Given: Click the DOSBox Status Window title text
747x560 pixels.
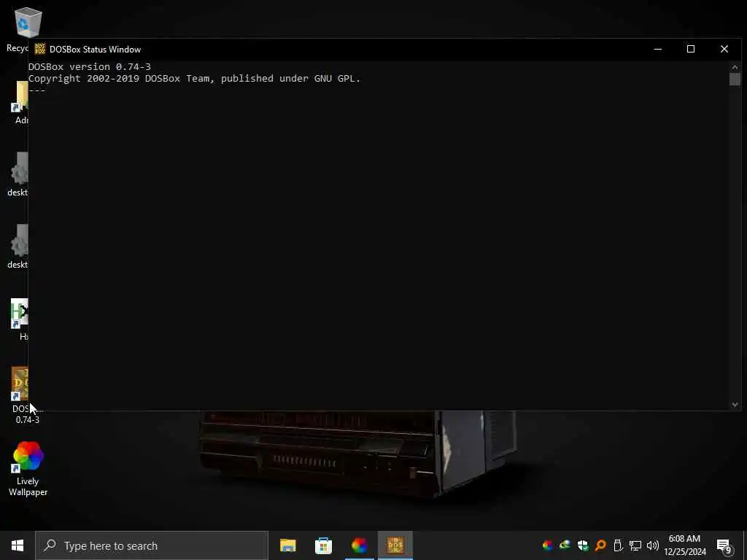Looking at the screenshot, I should (x=96, y=50).
